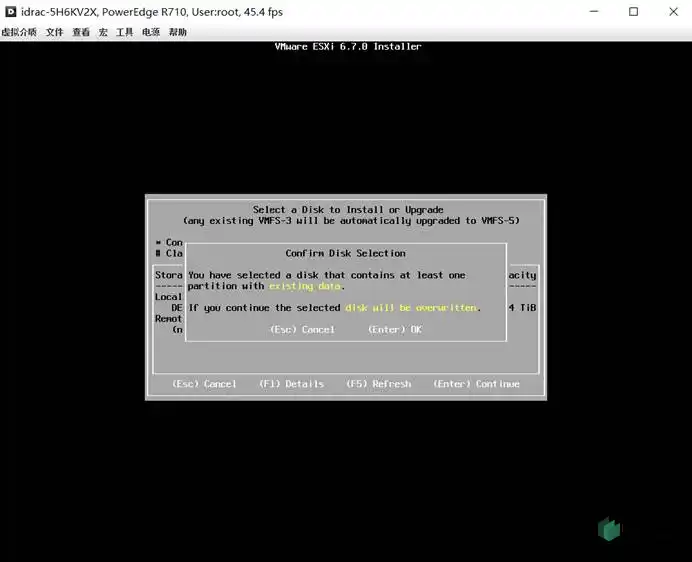Click yellow 'disk will be overwritten' text
Viewport: 692px width, 562px height.
click(x=411, y=308)
